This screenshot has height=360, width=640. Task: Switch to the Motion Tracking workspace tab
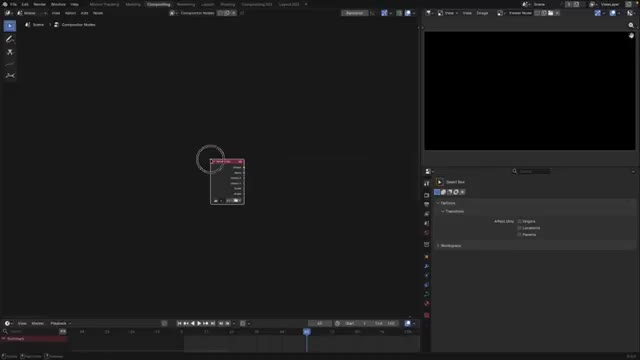click(x=104, y=4)
